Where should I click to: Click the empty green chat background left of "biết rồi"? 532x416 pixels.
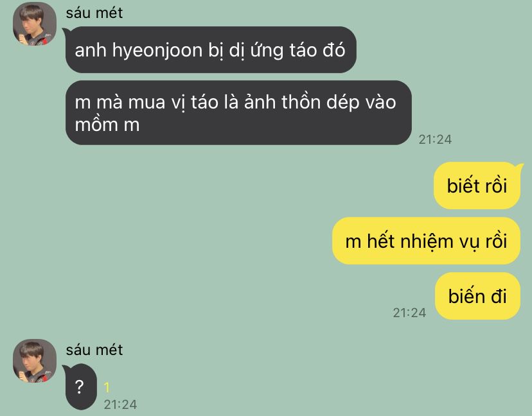coord(238,186)
